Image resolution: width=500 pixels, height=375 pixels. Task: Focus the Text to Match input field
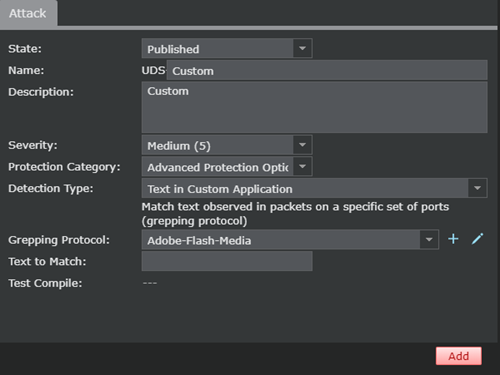click(227, 261)
